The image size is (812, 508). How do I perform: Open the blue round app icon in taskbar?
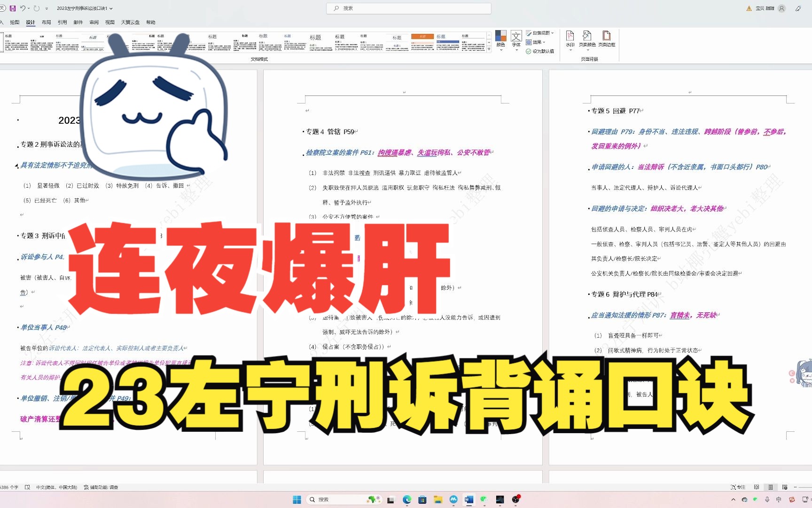[453, 500]
